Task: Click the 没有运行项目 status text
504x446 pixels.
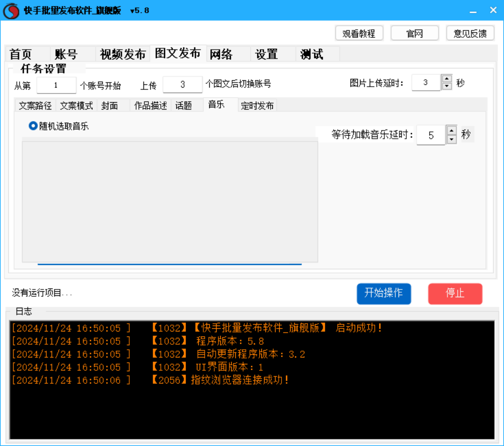Action: (x=42, y=293)
